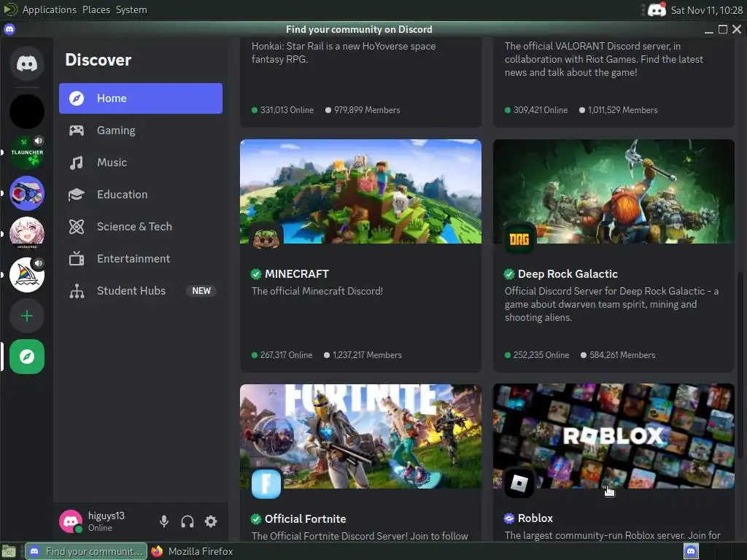Click the "331,013 Online" text

click(287, 110)
